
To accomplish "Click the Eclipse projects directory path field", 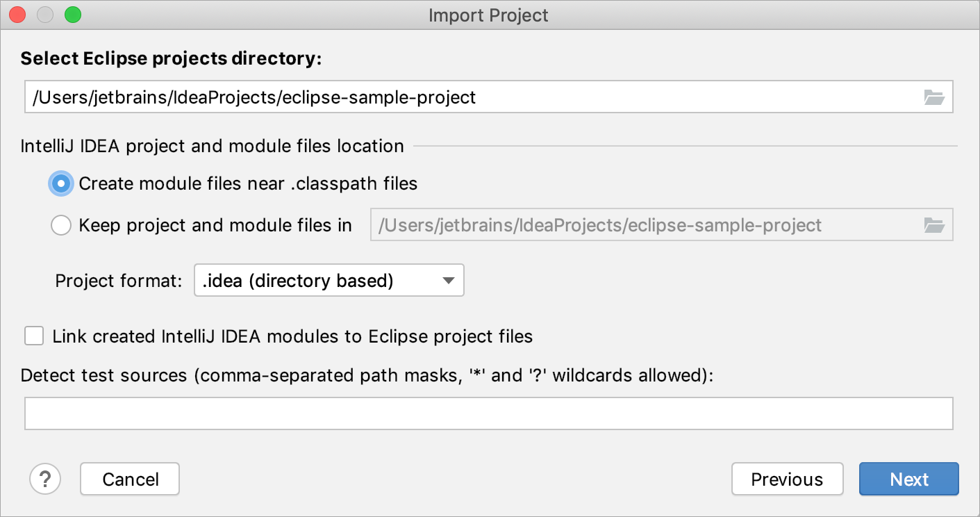I will tap(472, 98).
